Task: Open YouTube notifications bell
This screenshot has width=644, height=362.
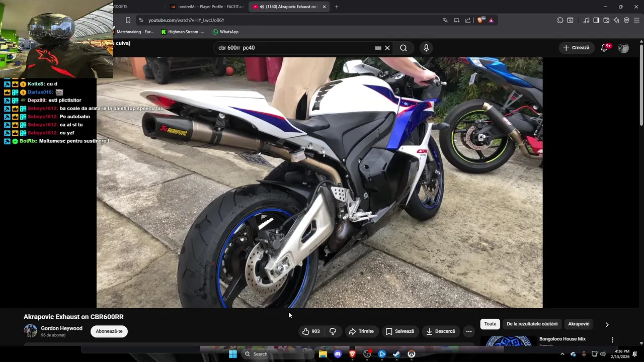Action: [x=605, y=48]
